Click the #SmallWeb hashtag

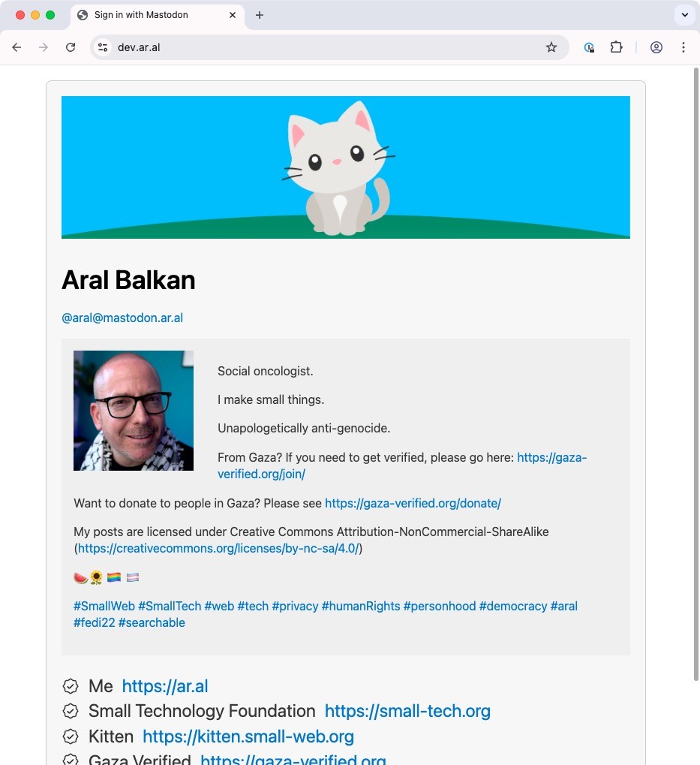pyautogui.click(x=104, y=606)
